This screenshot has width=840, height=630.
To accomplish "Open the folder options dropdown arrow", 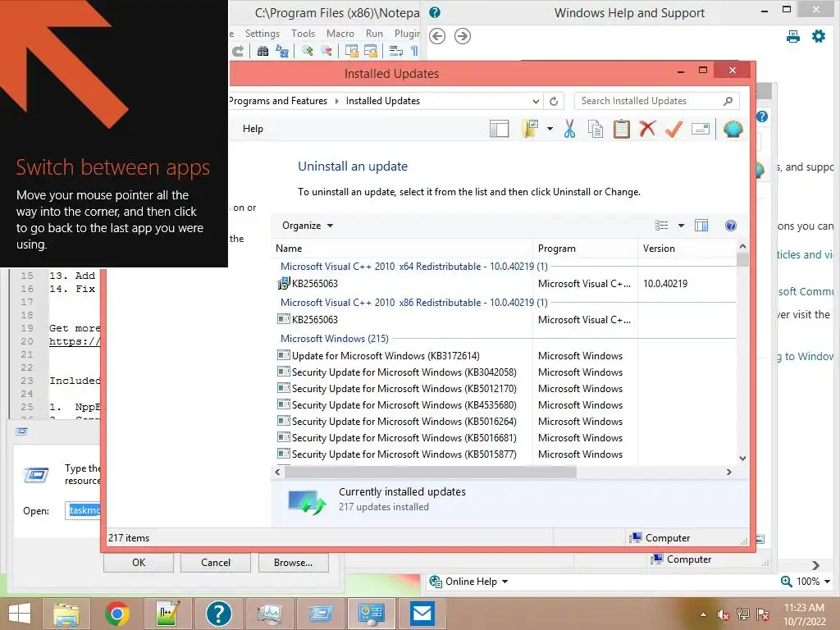I will pyautogui.click(x=550, y=129).
